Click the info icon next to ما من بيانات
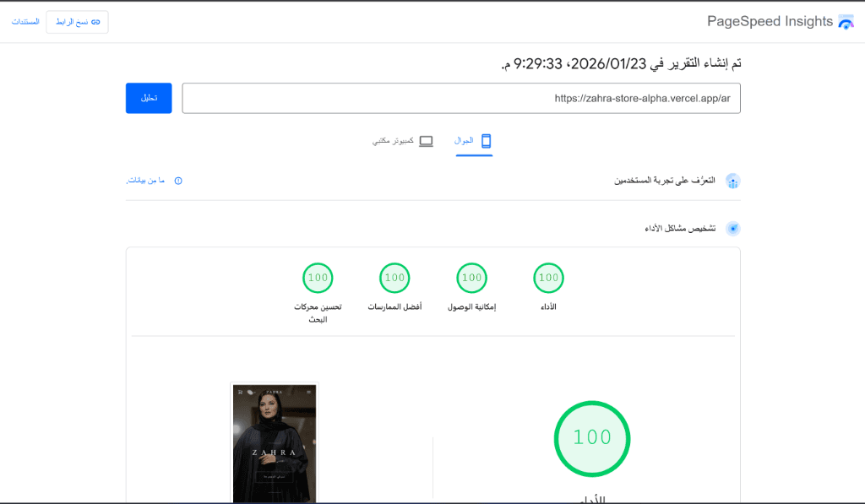This screenshot has width=865, height=504. [x=177, y=181]
